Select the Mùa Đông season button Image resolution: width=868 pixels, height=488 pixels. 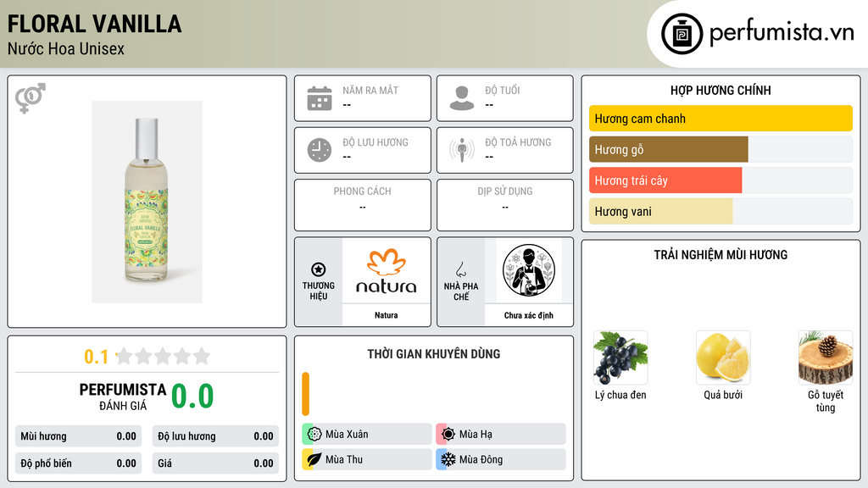[501, 459]
